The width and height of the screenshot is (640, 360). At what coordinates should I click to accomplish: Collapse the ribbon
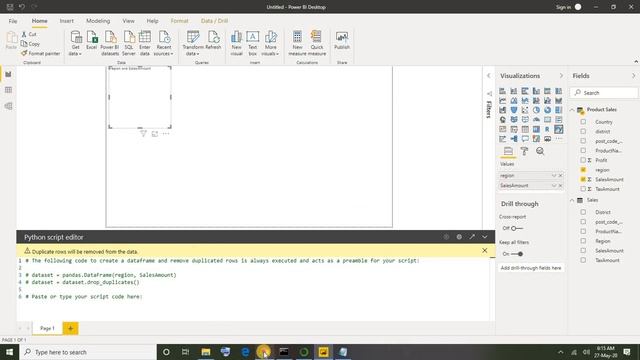[x=636, y=61]
